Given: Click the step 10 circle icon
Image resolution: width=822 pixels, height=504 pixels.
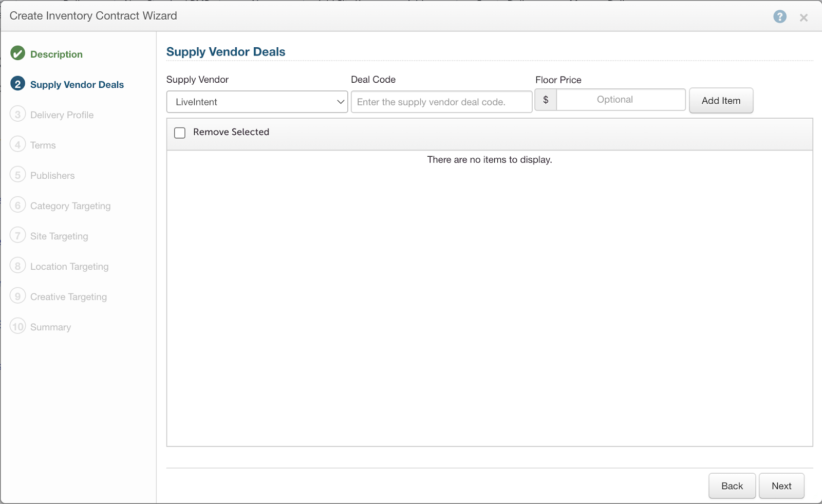Looking at the screenshot, I should pyautogui.click(x=18, y=326).
